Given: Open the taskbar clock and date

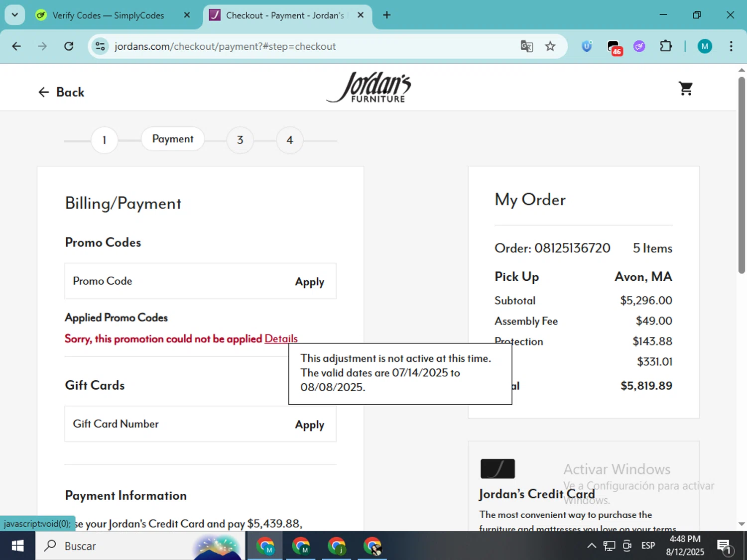Looking at the screenshot, I should [x=685, y=546].
